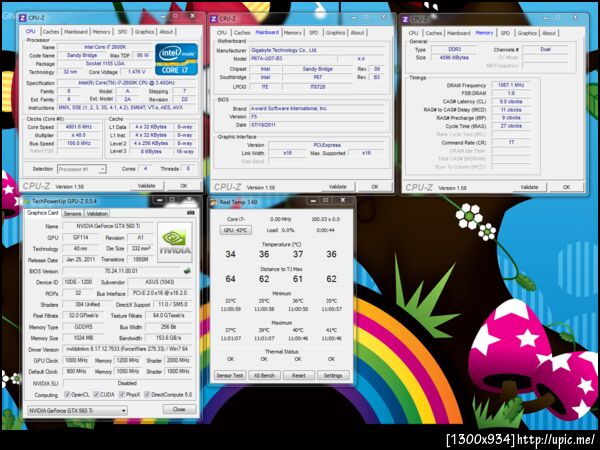
Task: Switch to Validation tab in GPU-Z
Action: pyautogui.click(x=97, y=214)
